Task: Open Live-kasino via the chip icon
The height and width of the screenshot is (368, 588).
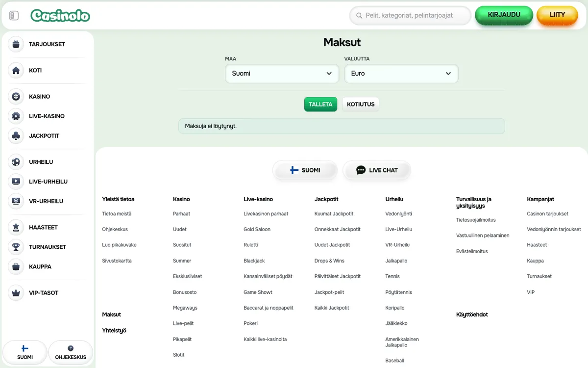Action: pyautogui.click(x=16, y=116)
